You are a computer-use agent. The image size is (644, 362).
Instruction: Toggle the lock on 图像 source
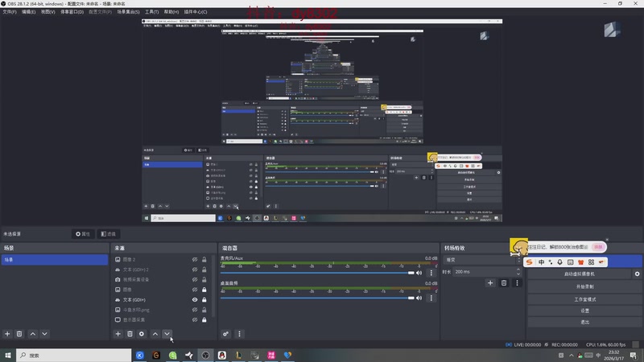[x=204, y=290]
